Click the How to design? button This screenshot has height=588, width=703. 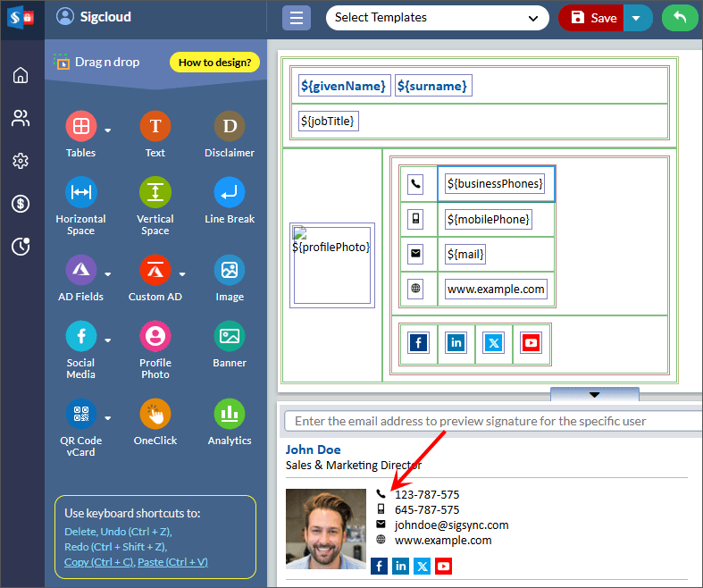(214, 63)
